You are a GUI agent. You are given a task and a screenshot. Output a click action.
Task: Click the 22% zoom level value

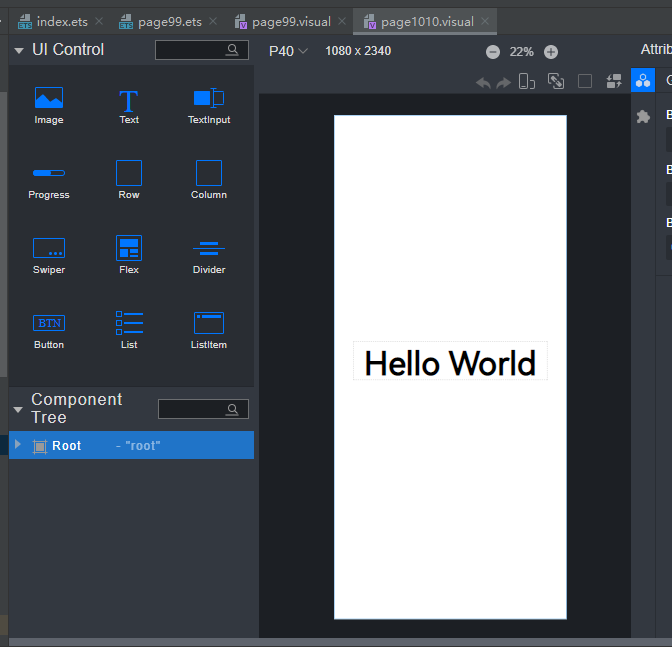(x=522, y=52)
